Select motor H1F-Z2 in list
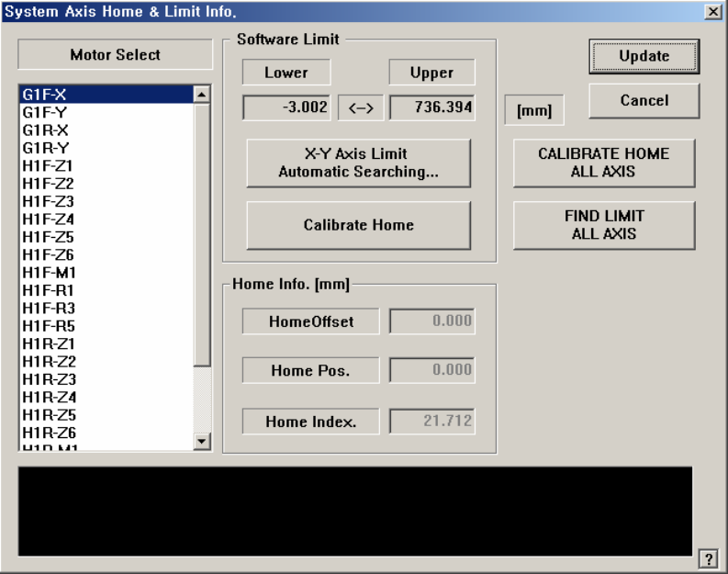The image size is (728, 574). click(x=106, y=184)
